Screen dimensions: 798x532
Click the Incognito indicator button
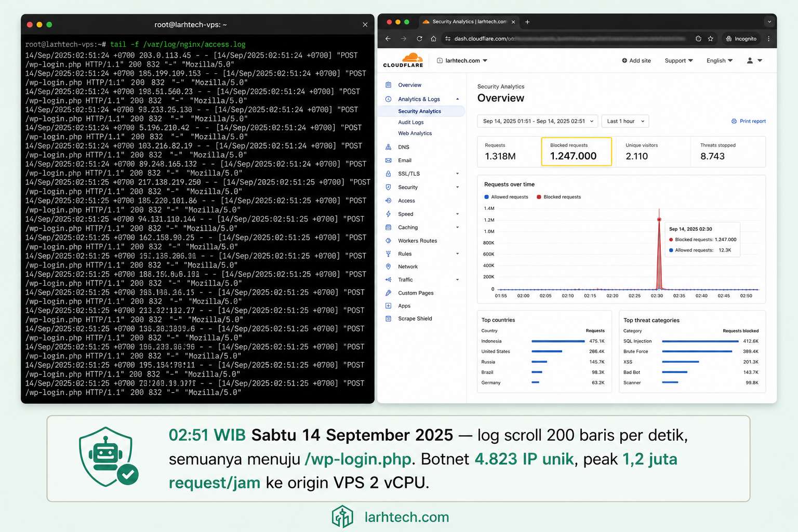point(741,38)
